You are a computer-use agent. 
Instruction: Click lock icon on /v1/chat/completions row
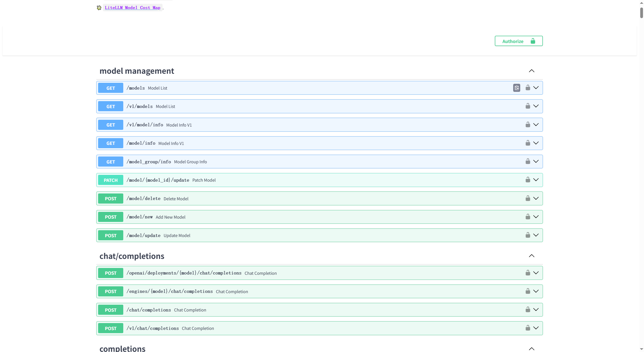(x=528, y=328)
